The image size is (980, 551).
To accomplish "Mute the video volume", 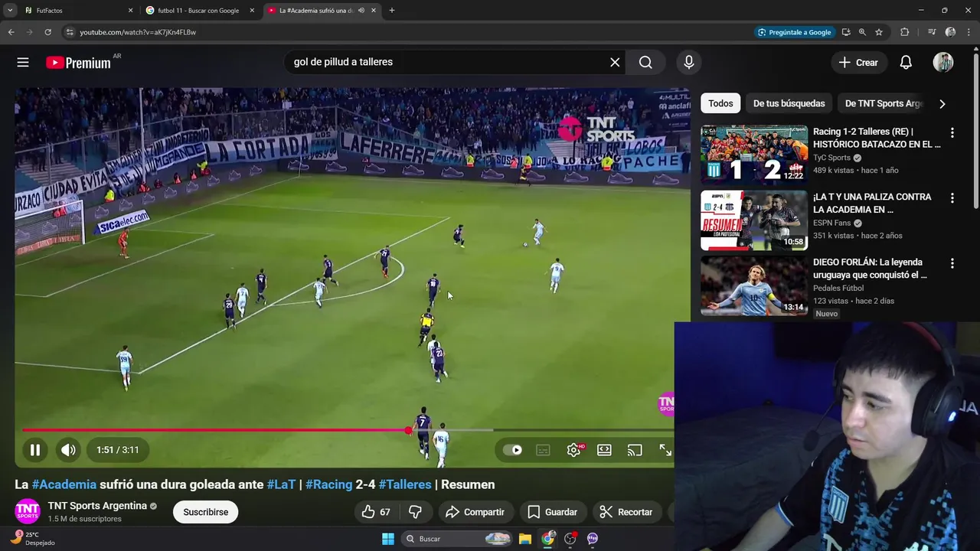I will pyautogui.click(x=68, y=450).
